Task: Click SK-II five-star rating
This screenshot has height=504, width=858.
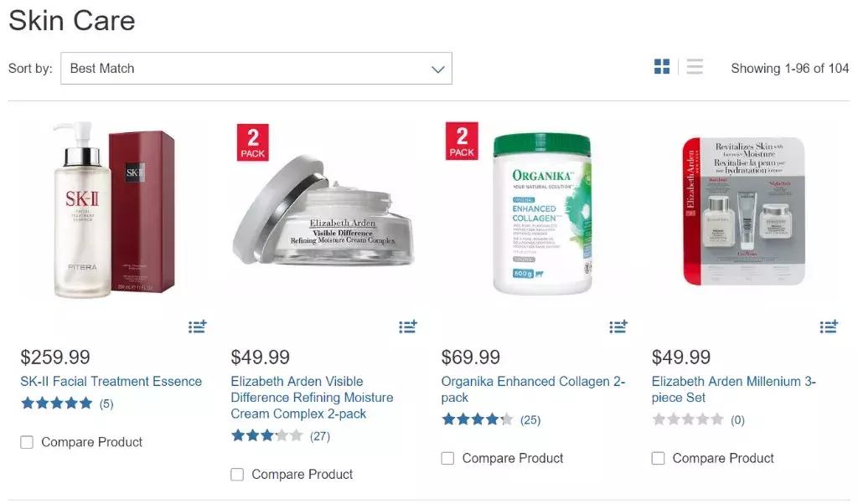Action: tap(57, 404)
